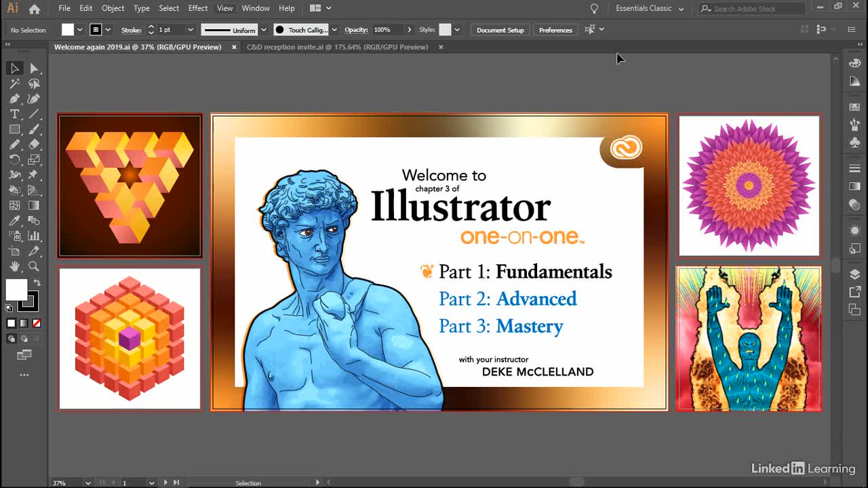Select the Selection tool (black arrow)
Screen dimensions: 868x488
pyautogui.click(x=14, y=68)
